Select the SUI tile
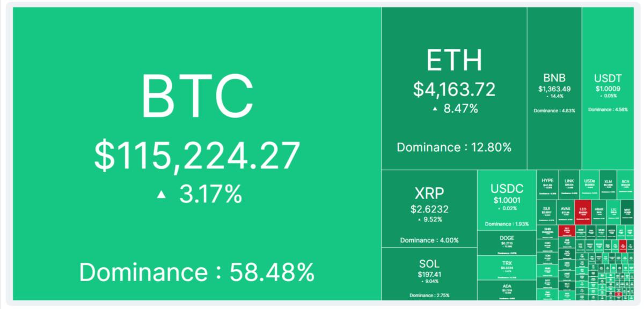This screenshot has height=309, width=644. [x=547, y=213]
